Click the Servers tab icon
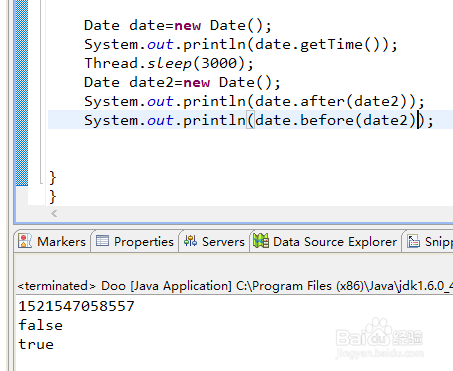 190,241
